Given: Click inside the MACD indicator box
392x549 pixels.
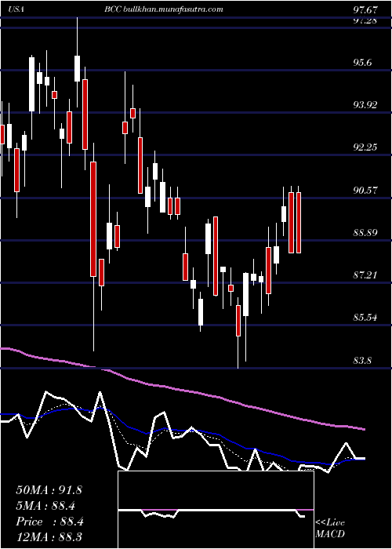Looking at the screenshot, I should coord(216,510).
